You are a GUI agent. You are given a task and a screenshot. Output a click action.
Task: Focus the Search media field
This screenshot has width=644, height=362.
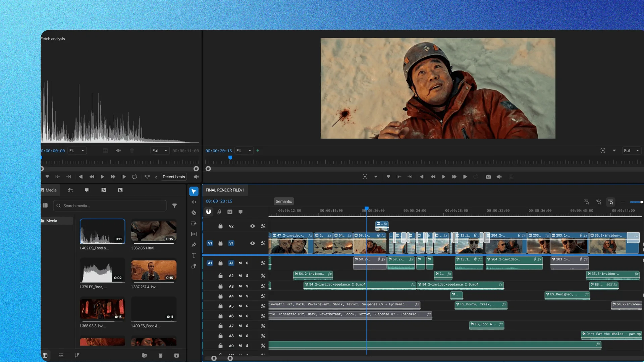(110, 206)
